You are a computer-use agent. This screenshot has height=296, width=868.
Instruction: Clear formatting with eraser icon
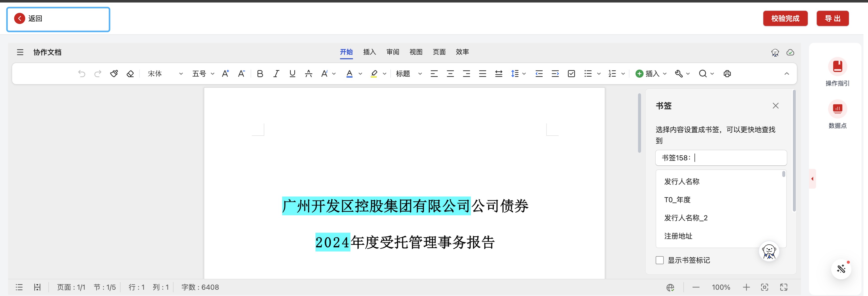[130, 73]
